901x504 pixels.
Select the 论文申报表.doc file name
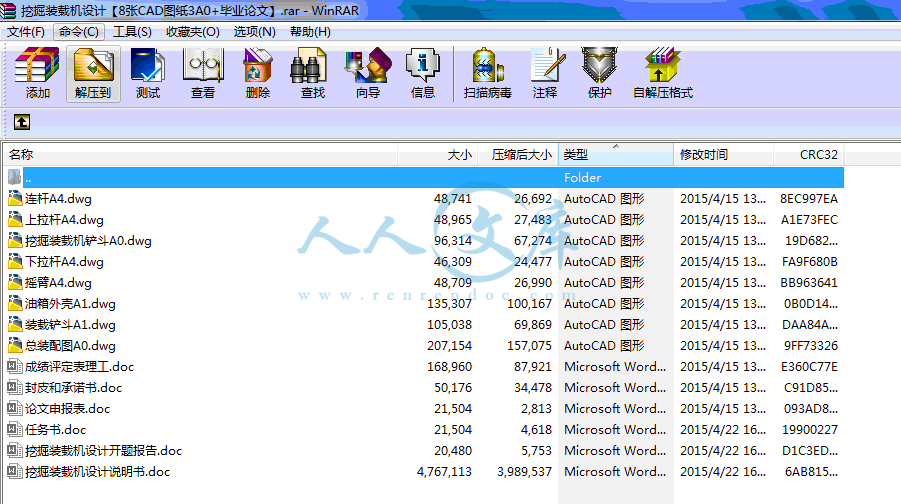click(67, 409)
